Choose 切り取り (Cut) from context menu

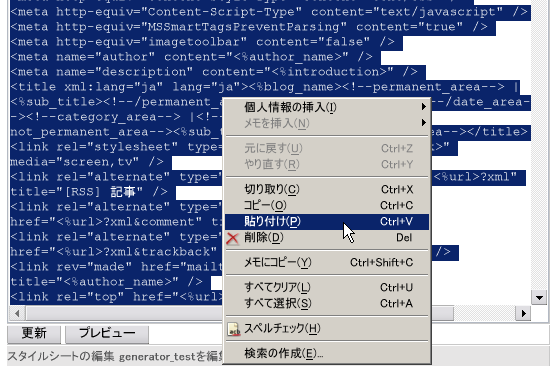(327, 189)
